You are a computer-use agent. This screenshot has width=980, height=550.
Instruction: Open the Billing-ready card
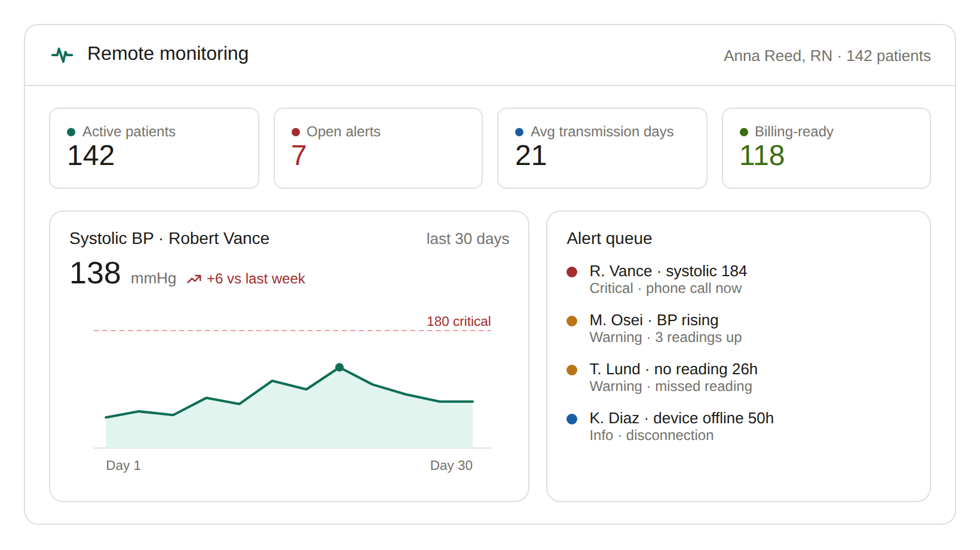826,148
